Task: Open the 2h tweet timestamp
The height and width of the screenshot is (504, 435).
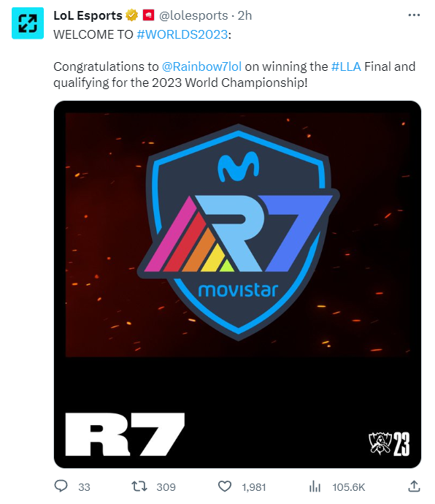Action: (x=245, y=15)
